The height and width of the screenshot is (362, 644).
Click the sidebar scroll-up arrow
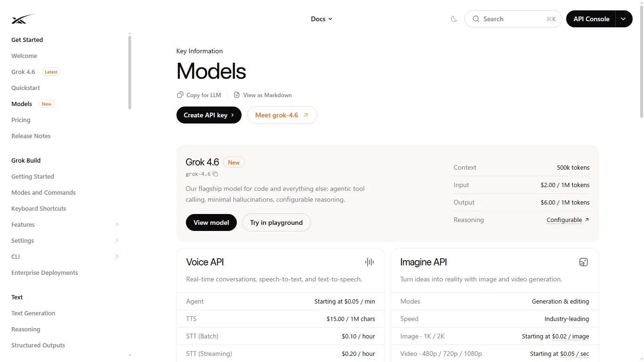coord(130,33)
